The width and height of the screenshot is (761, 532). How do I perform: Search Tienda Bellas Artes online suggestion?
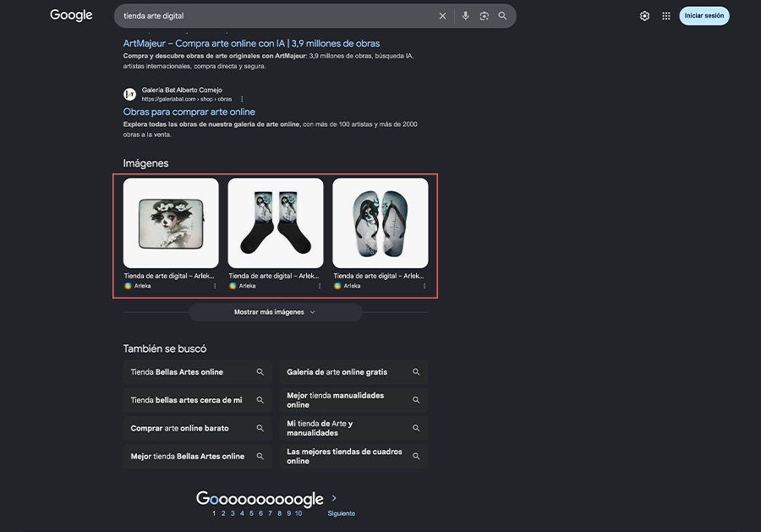tap(198, 372)
